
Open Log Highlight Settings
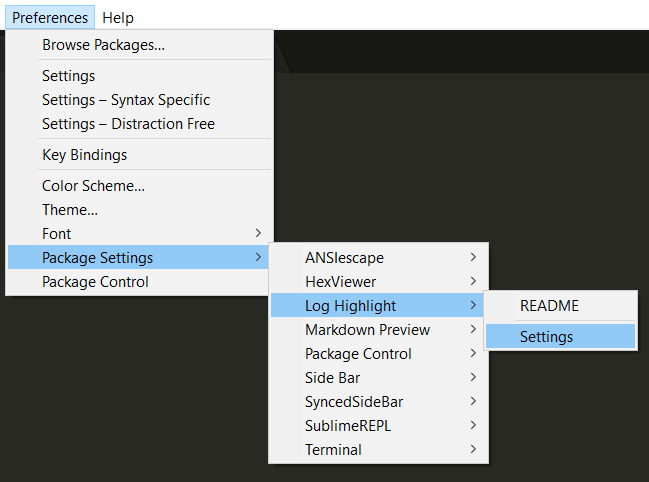(x=560, y=336)
